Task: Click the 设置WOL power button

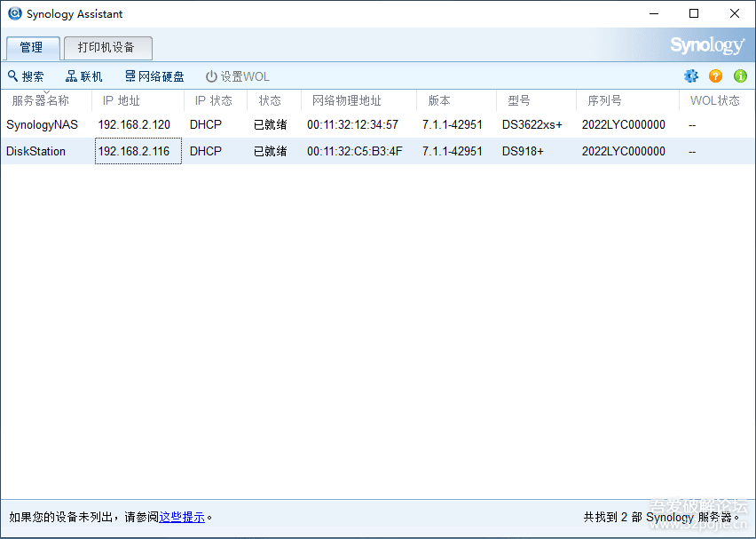Action: pyautogui.click(x=237, y=76)
